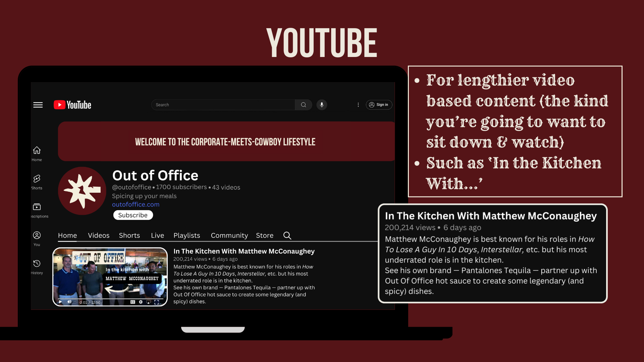Click the search magnifier button
The height and width of the screenshot is (362, 644).
click(303, 105)
